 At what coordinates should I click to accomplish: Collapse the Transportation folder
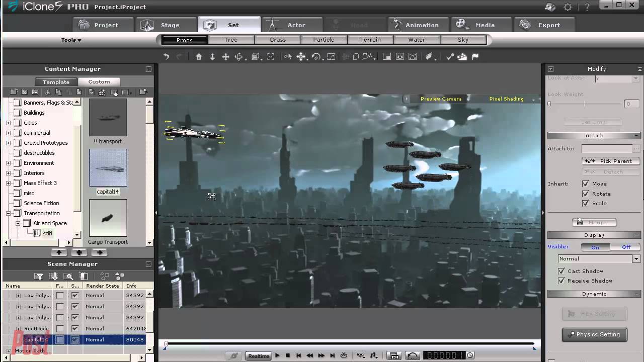pos(8,213)
